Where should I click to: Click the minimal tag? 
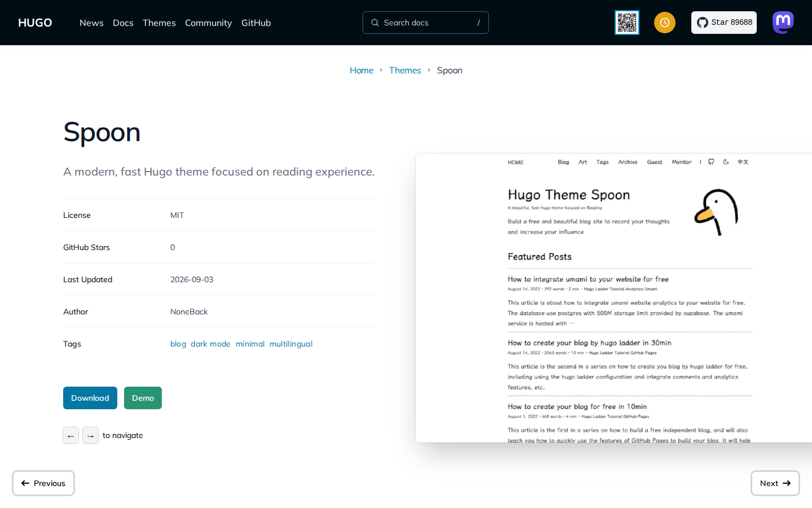pyautogui.click(x=250, y=344)
